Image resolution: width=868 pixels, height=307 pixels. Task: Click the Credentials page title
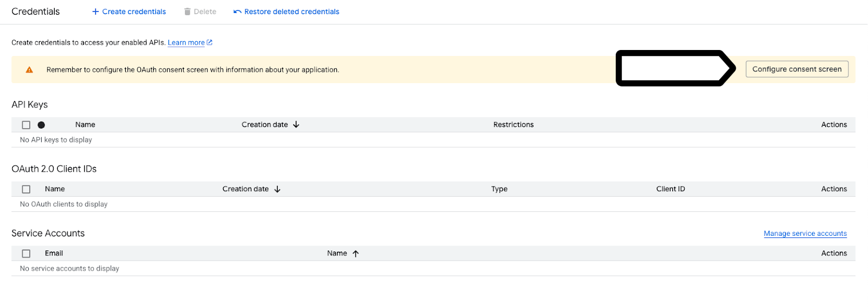pos(36,11)
